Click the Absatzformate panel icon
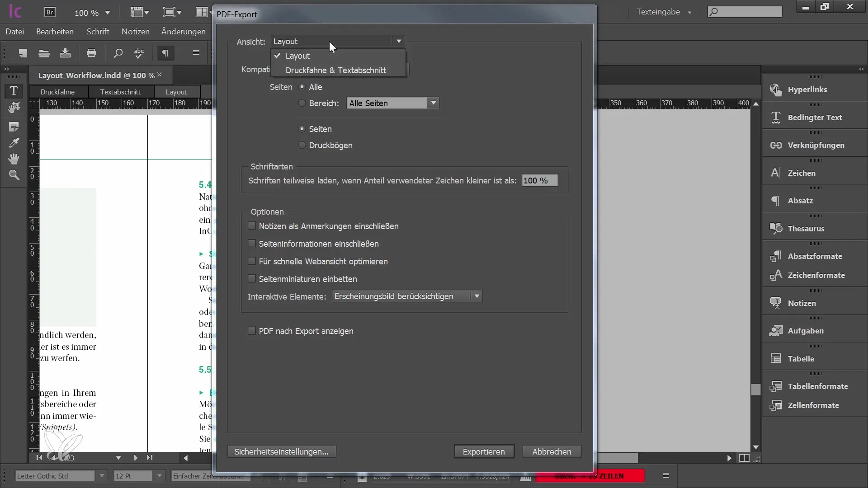868x488 pixels. point(776,256)
